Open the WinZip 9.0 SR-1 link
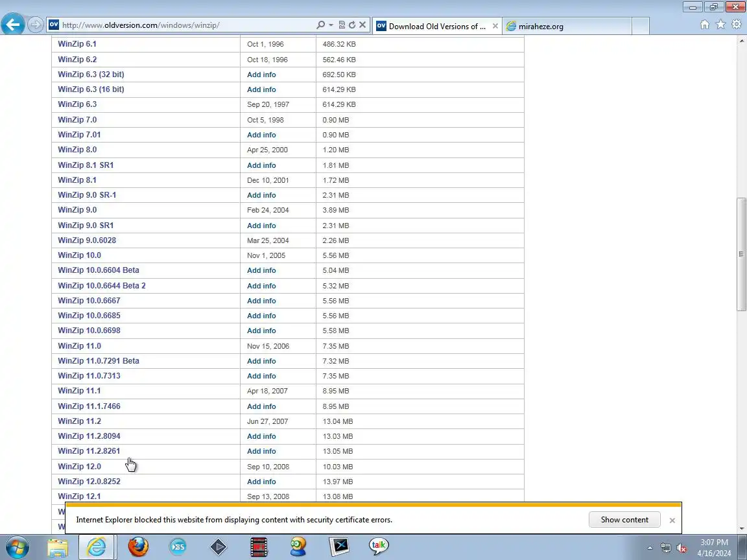 pos(87,194)
